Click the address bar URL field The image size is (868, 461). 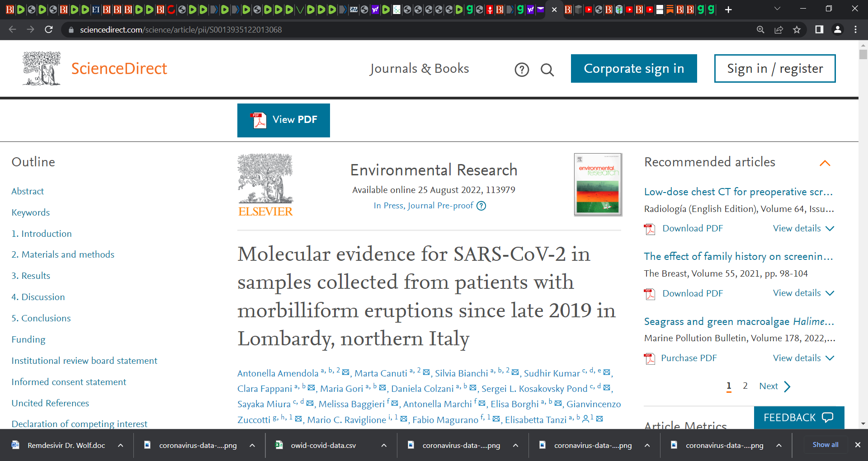[407, 29]
